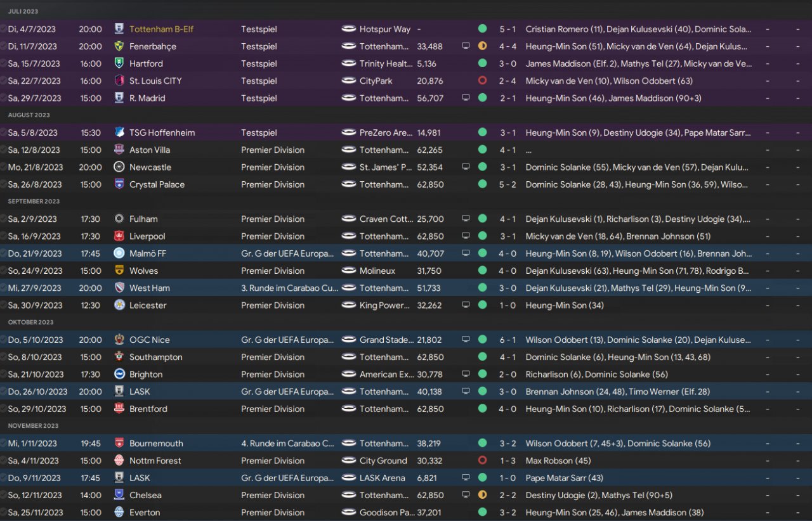Click the 6 - 1 score against OGC Nice
The width and height of the screenshot is (812, 521).
[507, 340]
